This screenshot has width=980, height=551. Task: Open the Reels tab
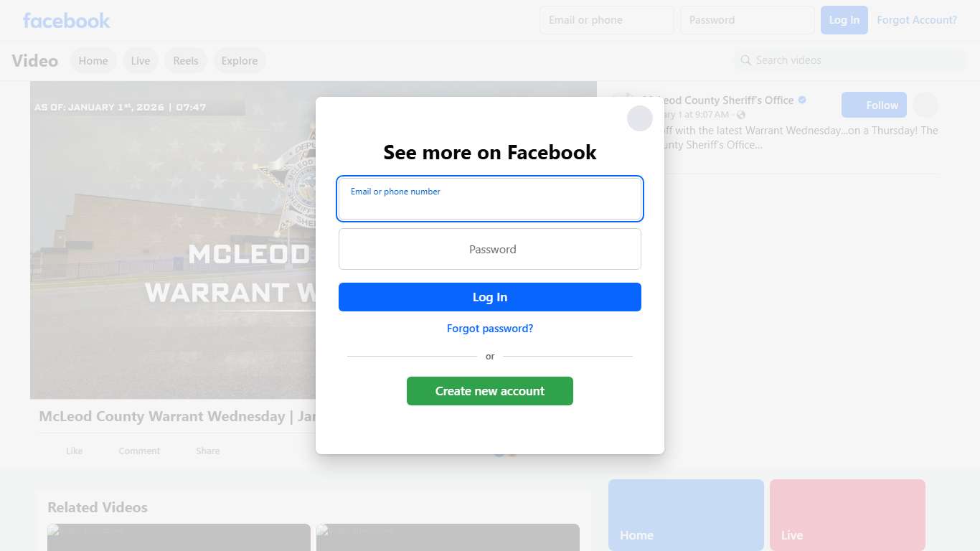point(186,60)
